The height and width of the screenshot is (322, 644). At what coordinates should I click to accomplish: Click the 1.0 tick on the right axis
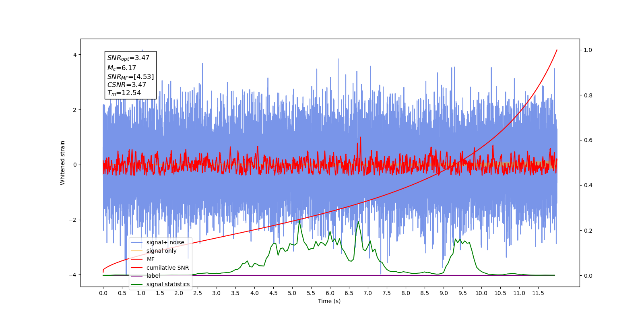tap(588, 50)
